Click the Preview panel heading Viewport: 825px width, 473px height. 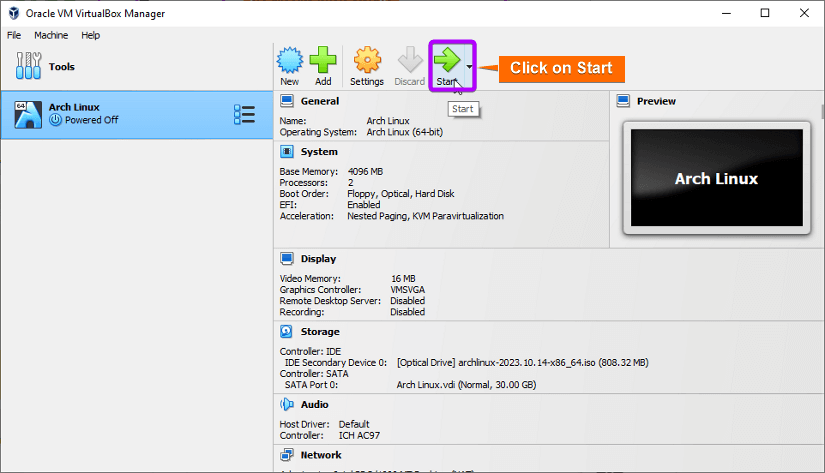click(x=656, y=101)
